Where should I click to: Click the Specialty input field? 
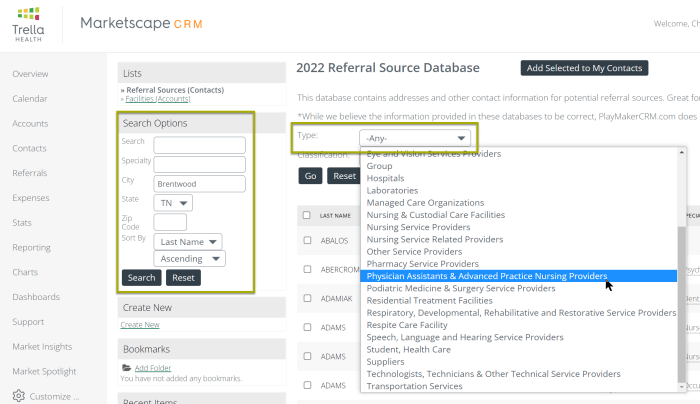[x=200, y=164]
